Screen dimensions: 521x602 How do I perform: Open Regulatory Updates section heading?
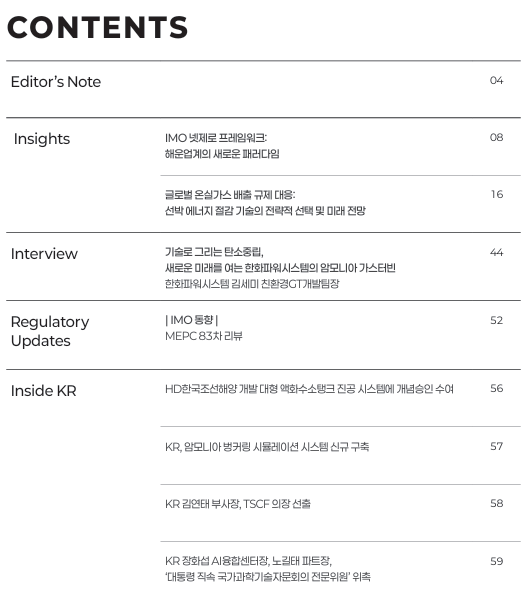[50, 331]
